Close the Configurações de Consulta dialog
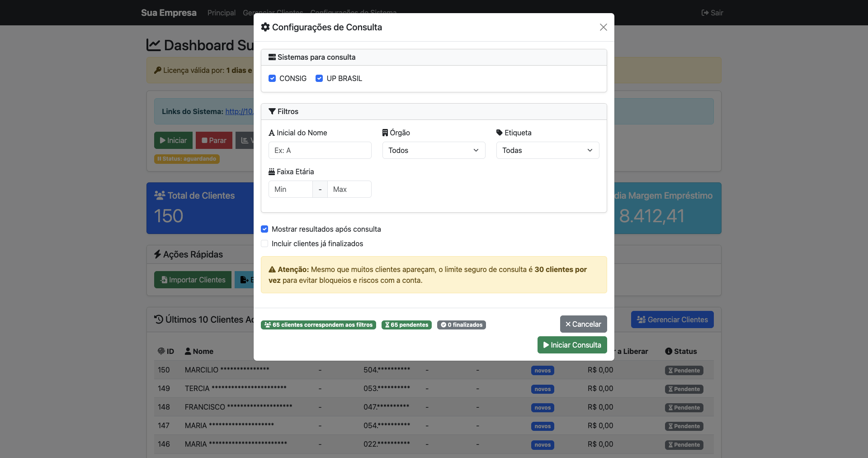The width and height of the screenshot is (868, 458). click(603, 27)
